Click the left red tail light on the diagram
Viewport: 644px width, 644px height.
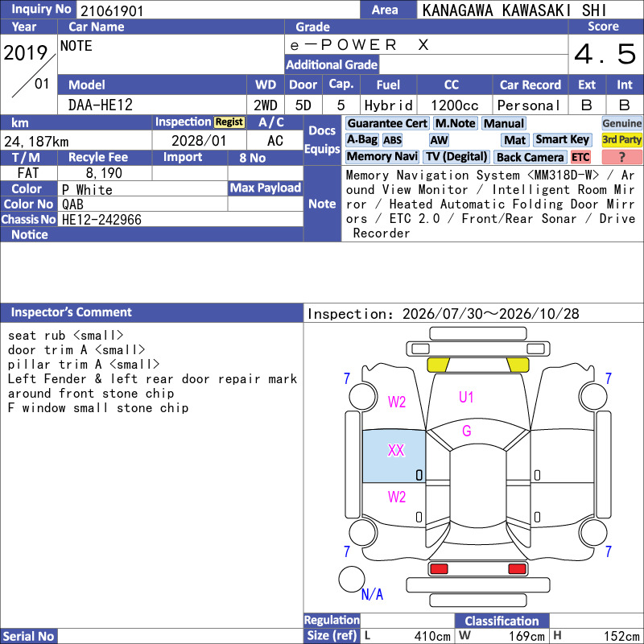click(x=439, y=569)
